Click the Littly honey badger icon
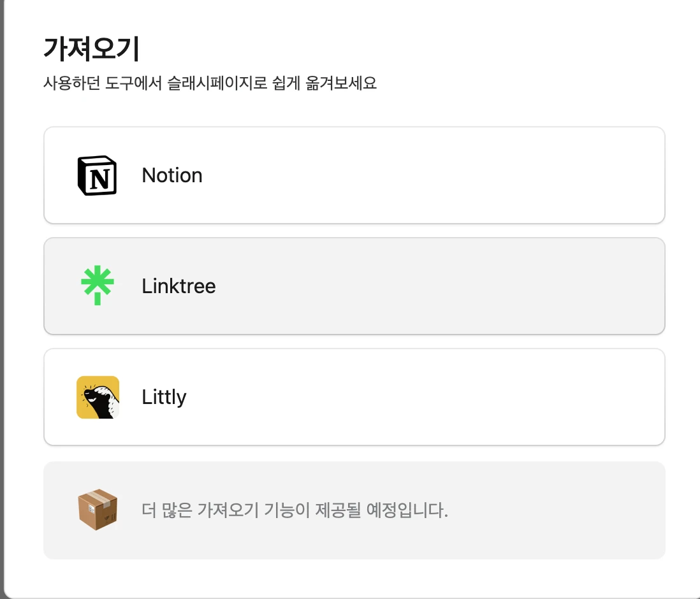The width and height of the screenshot is (700, 599). click(98, 397)
